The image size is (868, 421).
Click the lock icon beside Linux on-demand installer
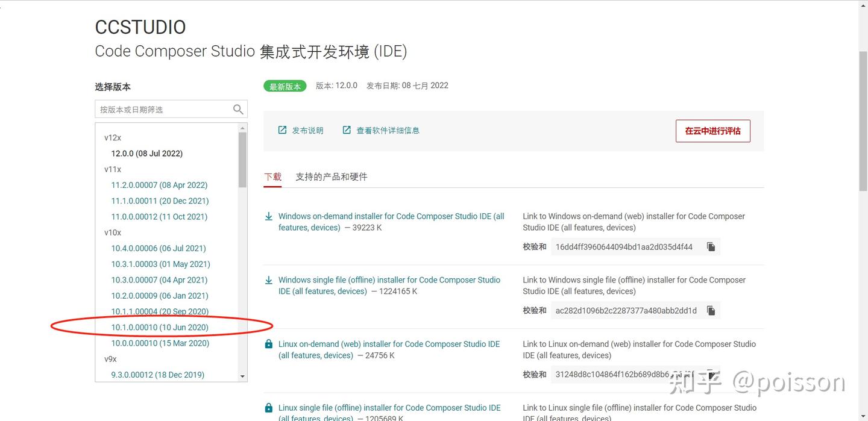(x=269, y=343)
